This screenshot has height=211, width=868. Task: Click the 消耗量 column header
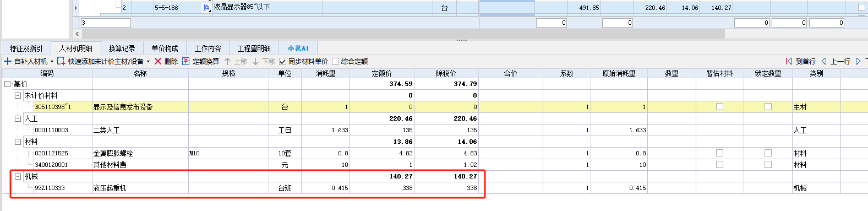pos(326,73)
